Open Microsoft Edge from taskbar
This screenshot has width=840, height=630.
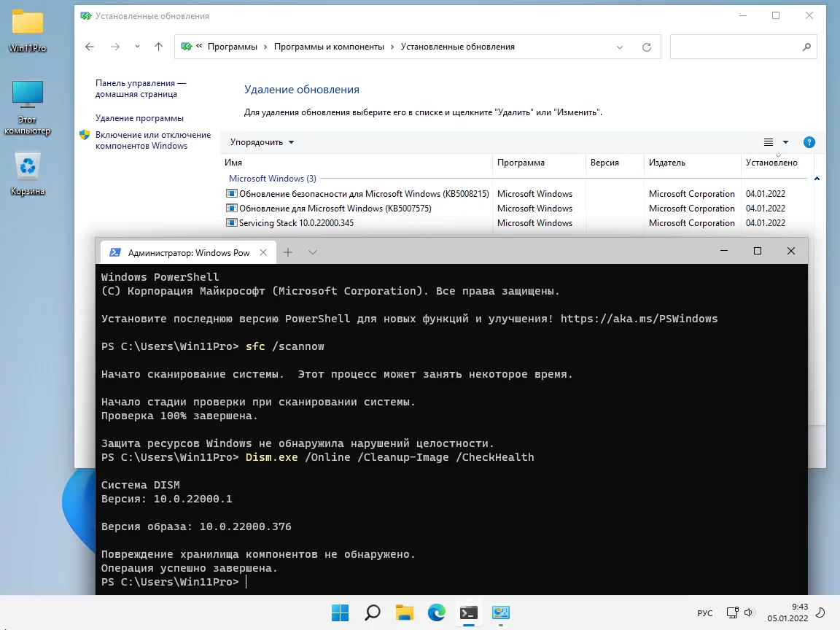pos(437,612)
